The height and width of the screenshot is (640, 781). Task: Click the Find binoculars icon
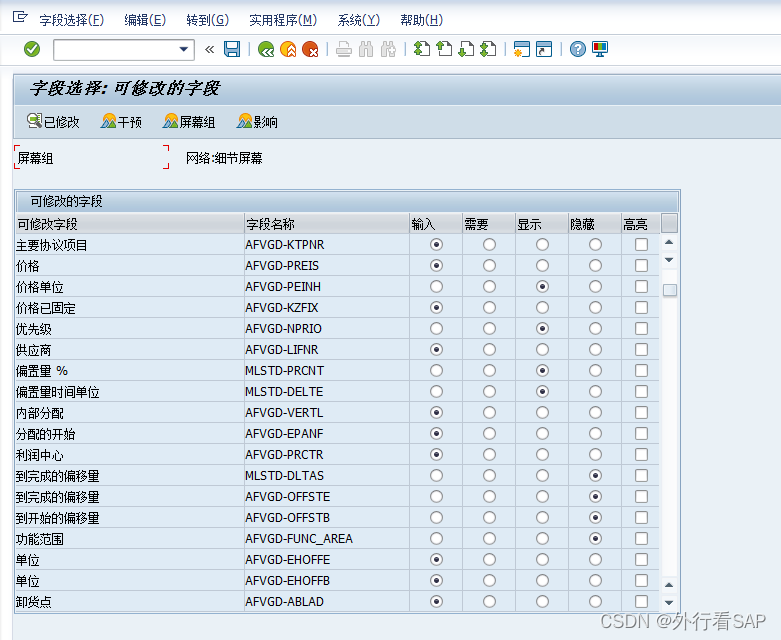(366, 49)
